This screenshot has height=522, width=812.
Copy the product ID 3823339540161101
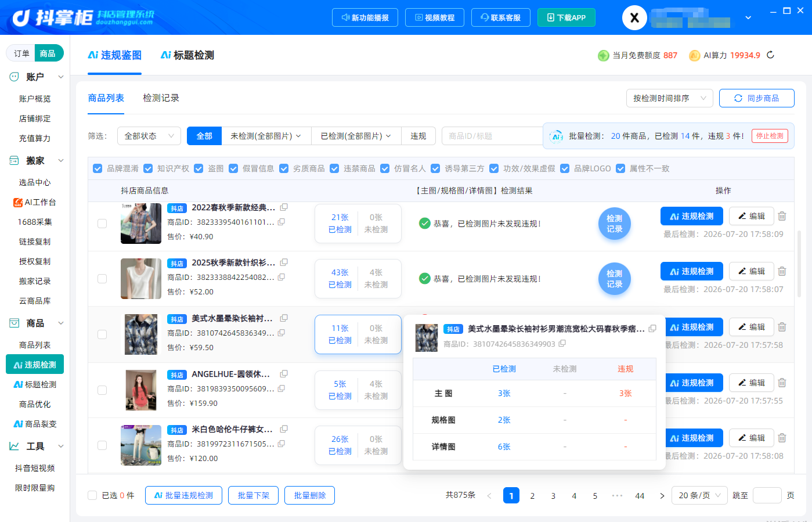(x=282, y=222)
